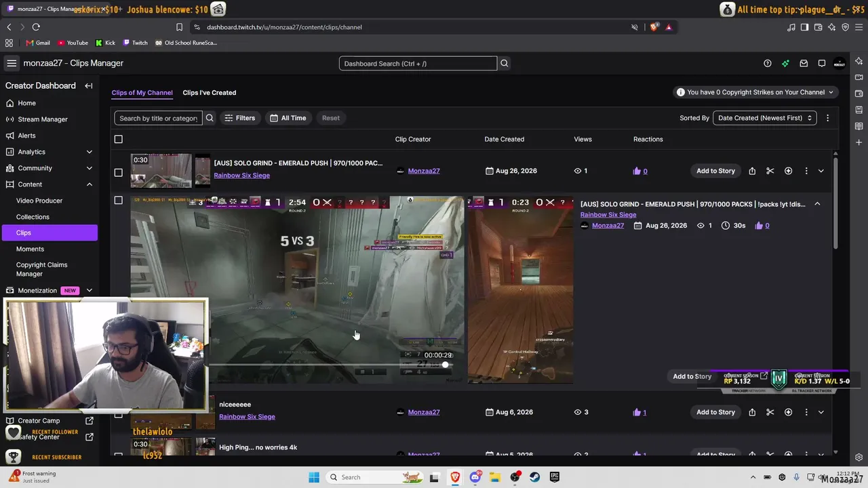The image size is (868, 488).
Task: Open the Brave wallet icon
Action: [818, 27]
